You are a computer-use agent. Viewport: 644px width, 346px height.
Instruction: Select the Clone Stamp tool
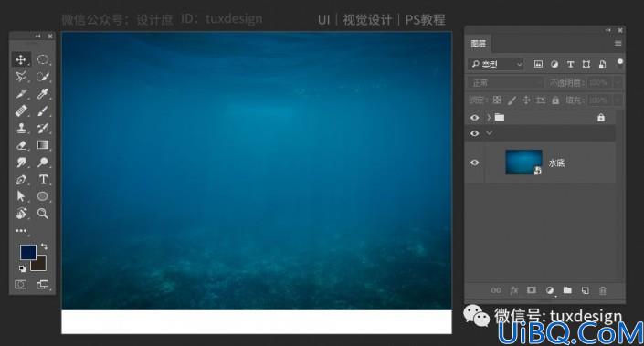(x=21, y=128)
